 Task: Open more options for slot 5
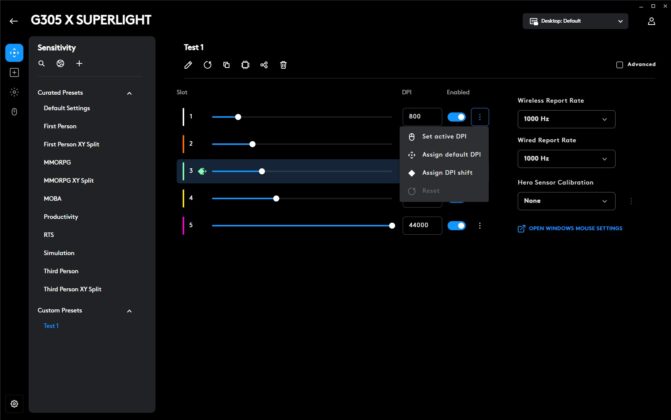(x=480, y=226)
